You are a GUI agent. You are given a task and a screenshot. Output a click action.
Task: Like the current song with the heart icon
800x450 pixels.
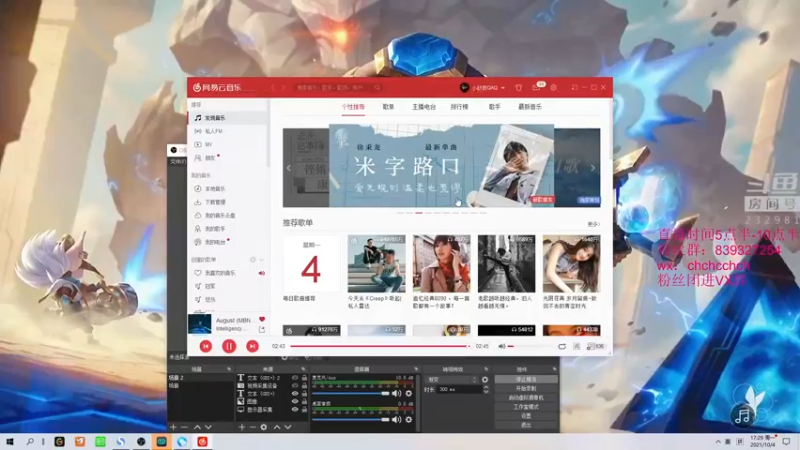click(262, 319)
